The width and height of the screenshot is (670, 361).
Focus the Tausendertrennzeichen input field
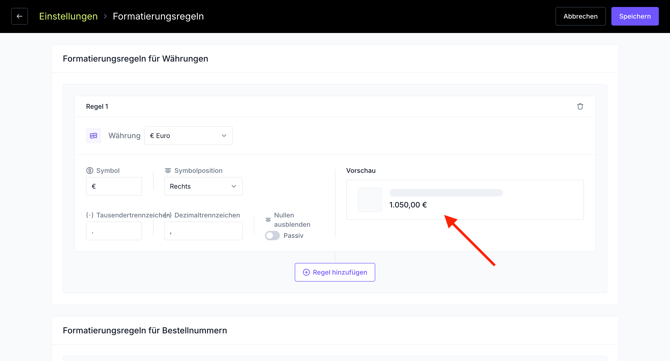114,231
